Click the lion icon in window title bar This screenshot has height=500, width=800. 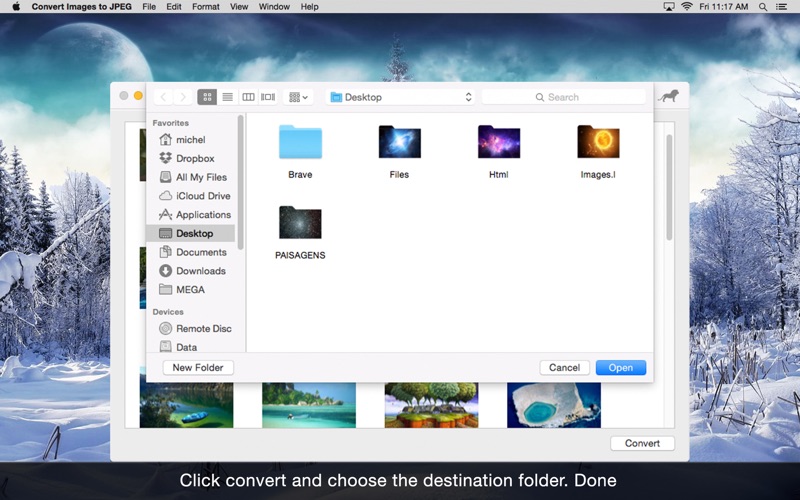(668, 96)
